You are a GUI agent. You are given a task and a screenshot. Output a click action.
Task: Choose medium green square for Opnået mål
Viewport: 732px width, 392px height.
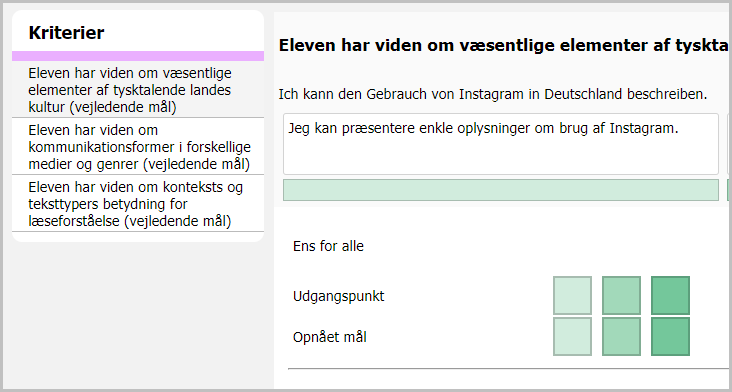[x=621, y=336]
